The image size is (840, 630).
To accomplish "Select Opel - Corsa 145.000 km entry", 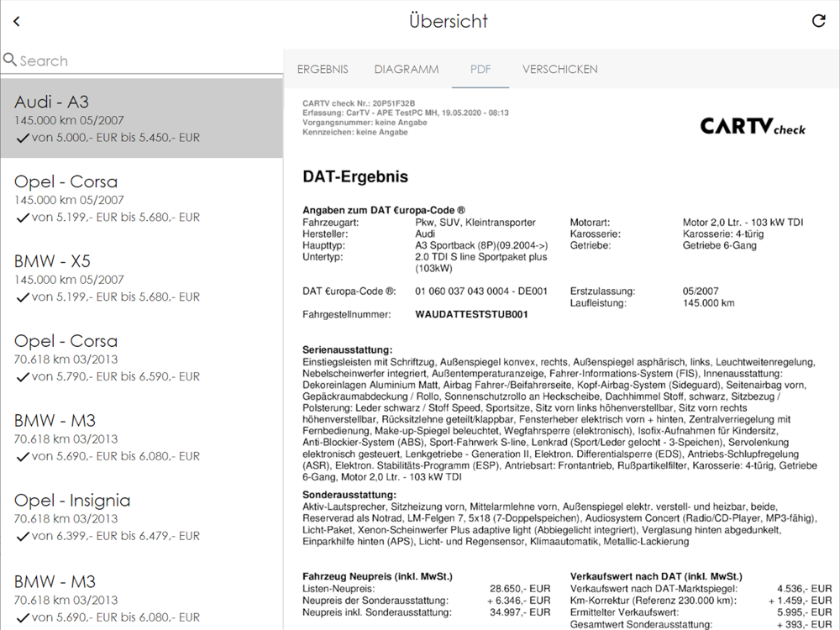I will pyautogui.click(x=141, y=198).
